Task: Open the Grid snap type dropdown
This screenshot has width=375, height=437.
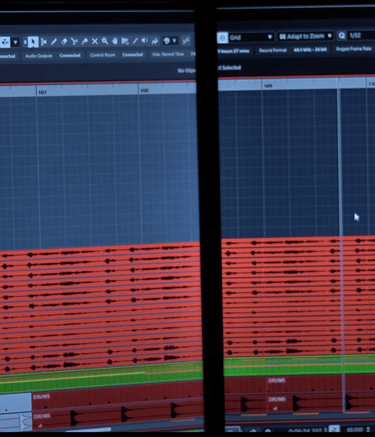Action: tap(251, 37)
